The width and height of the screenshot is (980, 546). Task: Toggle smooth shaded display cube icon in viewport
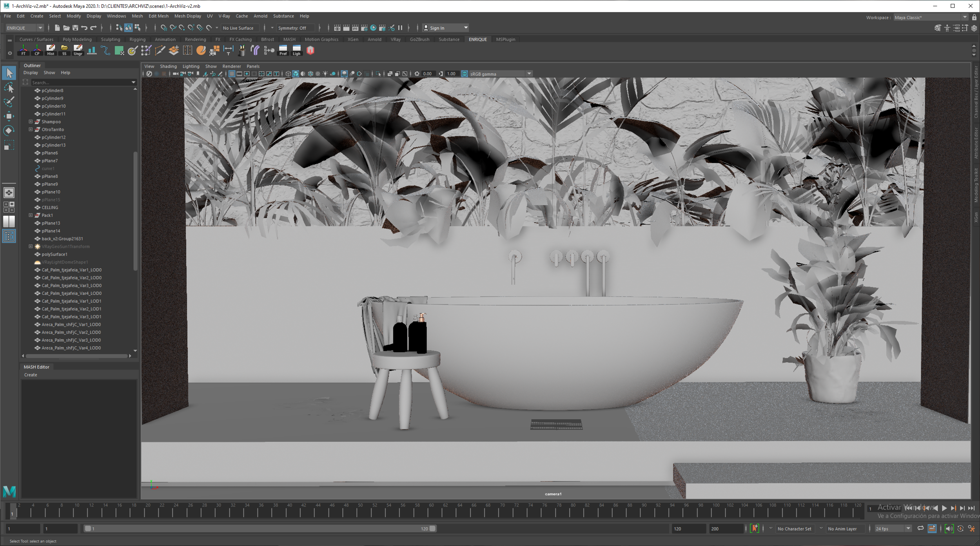click(296, 74)
